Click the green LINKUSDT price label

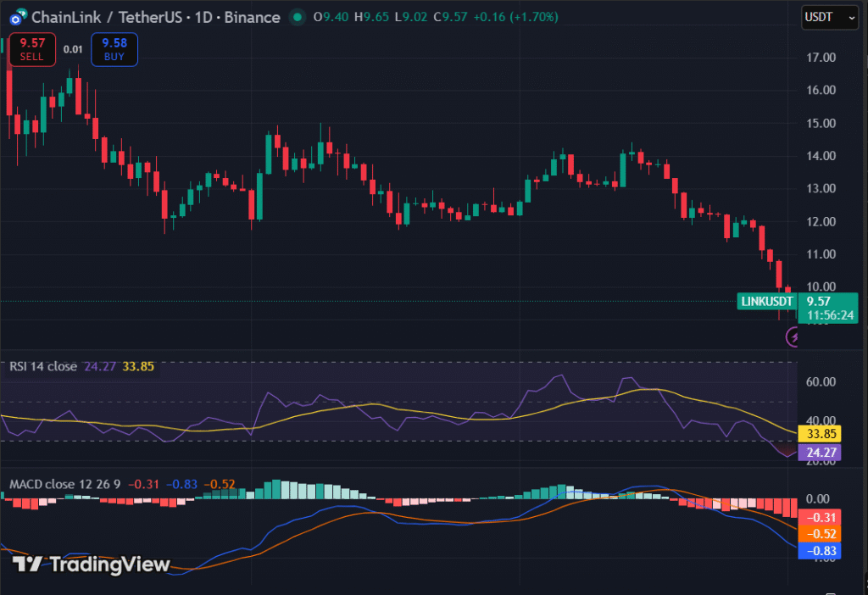pos(766,301)
